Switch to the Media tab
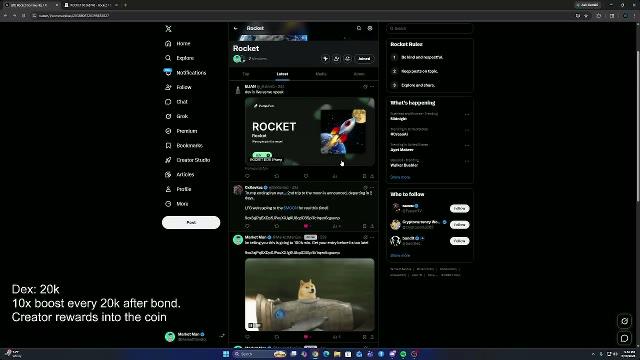The width and height of the screenshot is (640, 360). tap(321, 74)
